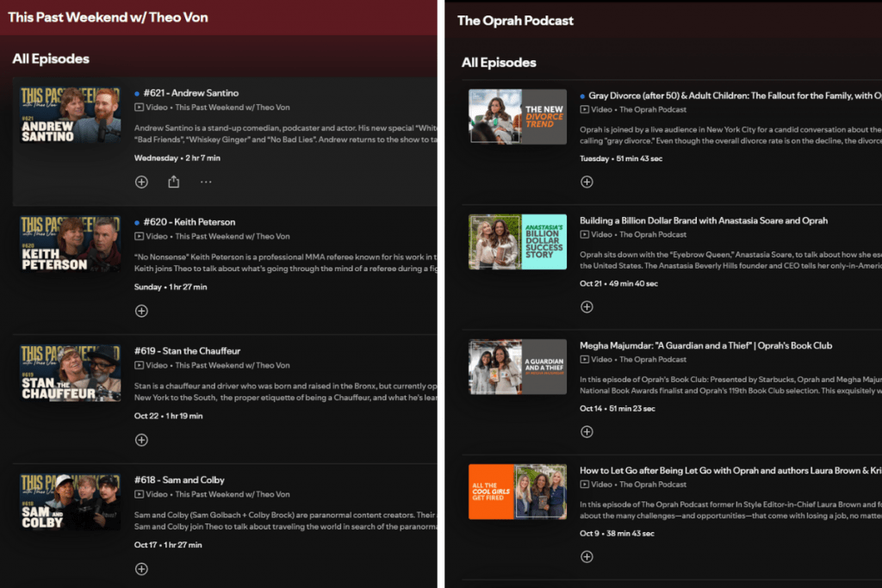Open Megha Majumdar Oprah's Book Club episode title

coord(705,345)
